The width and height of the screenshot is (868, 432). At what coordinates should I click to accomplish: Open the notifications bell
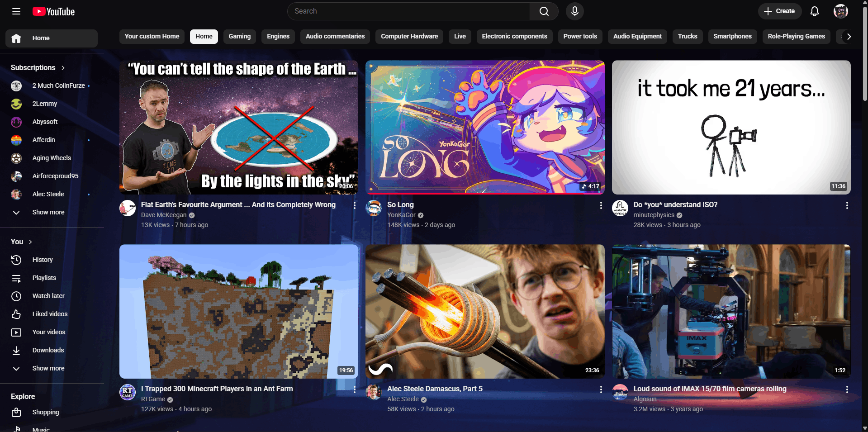pos(814,11)
